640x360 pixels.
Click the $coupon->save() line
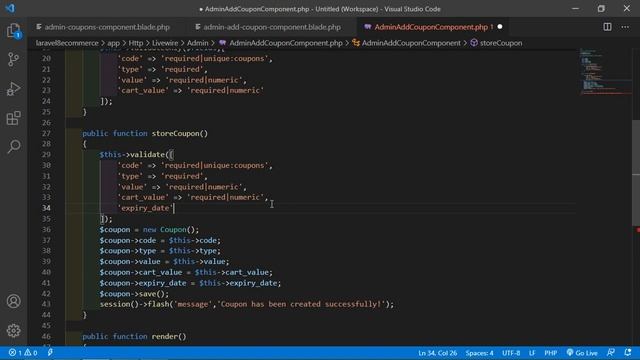pos(134,294)
